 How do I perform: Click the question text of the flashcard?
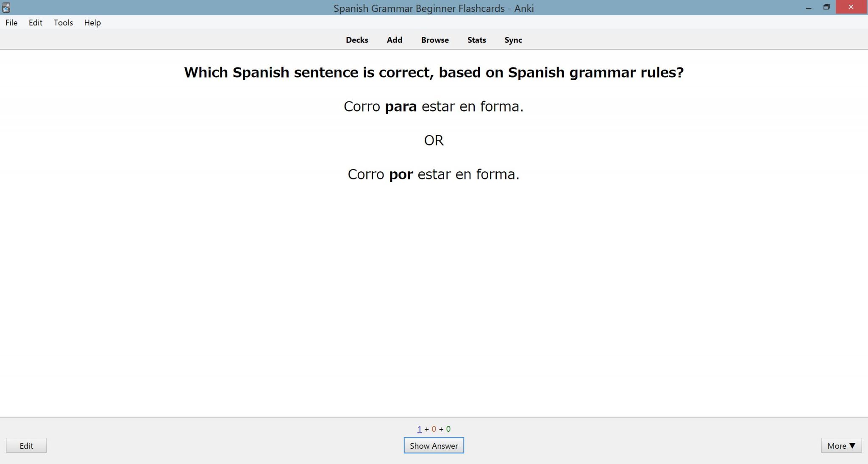click(434, 72)
